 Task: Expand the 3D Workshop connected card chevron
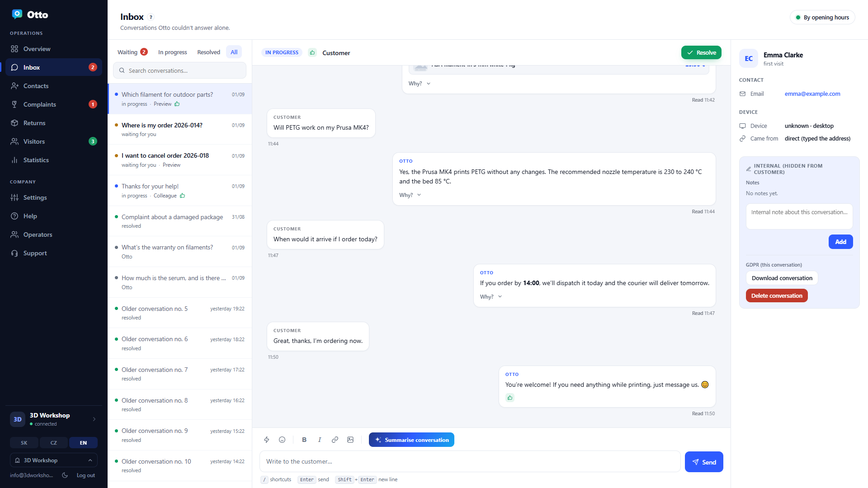point(94,419)
